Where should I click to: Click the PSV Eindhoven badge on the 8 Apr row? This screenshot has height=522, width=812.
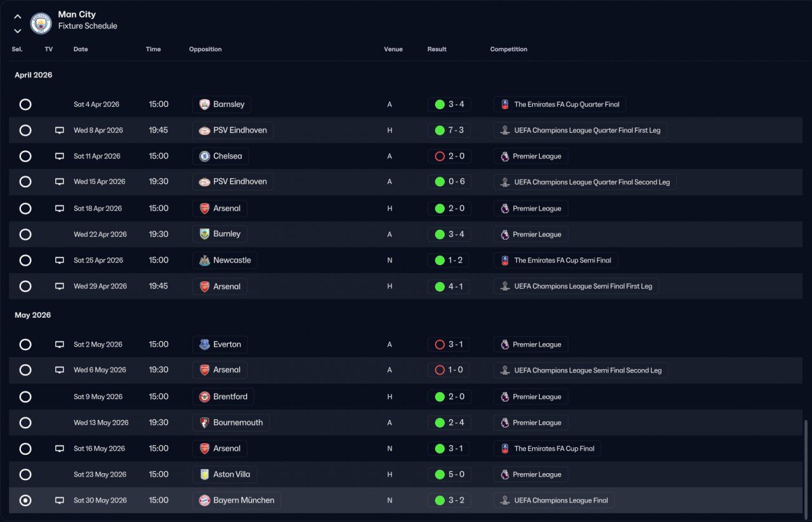pyautogui.click(x=204, y=130)
